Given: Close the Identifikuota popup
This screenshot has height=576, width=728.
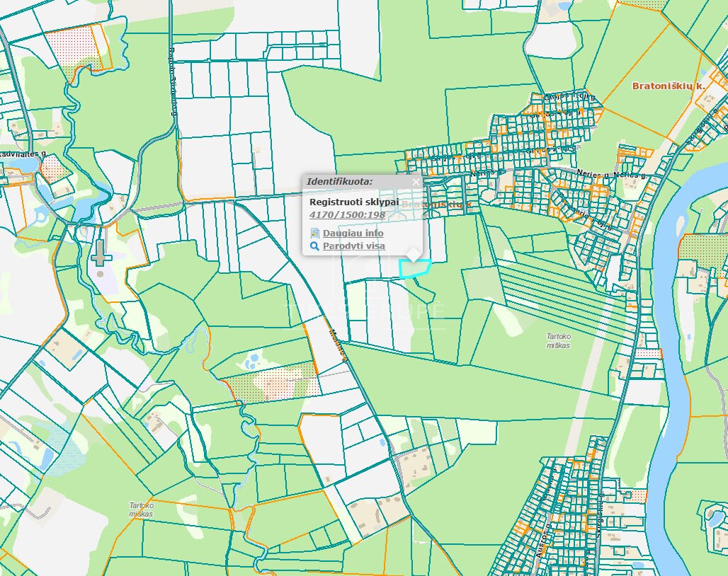Looking at the screenshot, I should (x=416, y=182).
